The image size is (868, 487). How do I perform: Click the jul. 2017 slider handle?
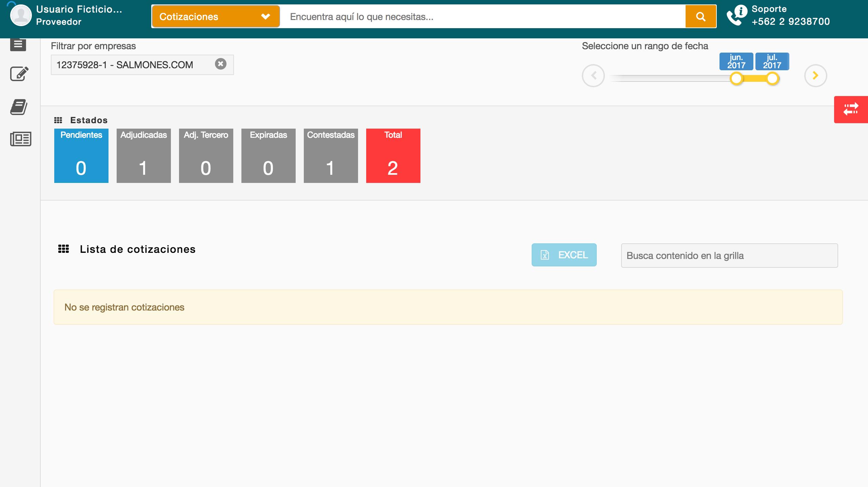pyautogui.click(x=772, y=78)
